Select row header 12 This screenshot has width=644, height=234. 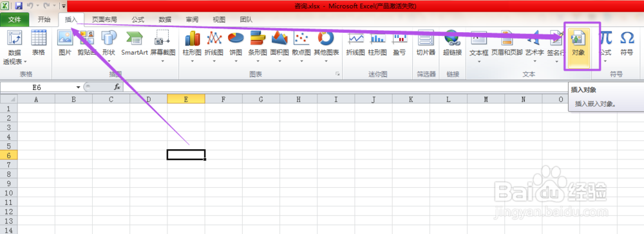tap(8, 212)
